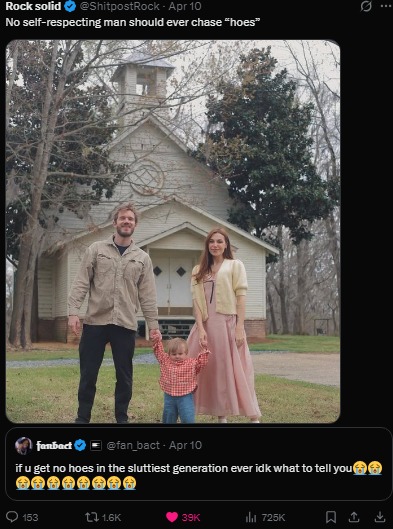
Task: Click the Grok circle-slash icon
Action: (x=366, y=6)
